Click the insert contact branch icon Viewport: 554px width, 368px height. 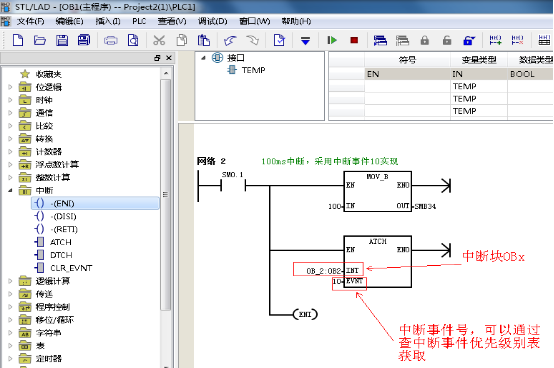click(495, 40)
